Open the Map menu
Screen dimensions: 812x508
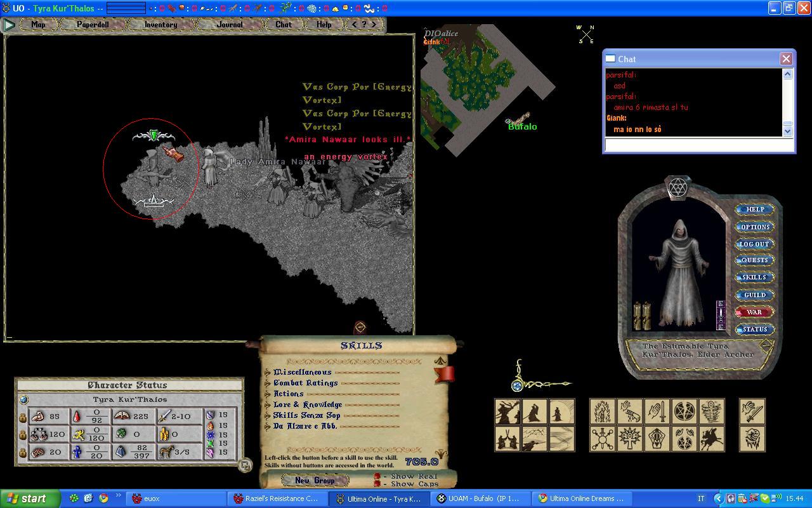(x=38, y=25)
